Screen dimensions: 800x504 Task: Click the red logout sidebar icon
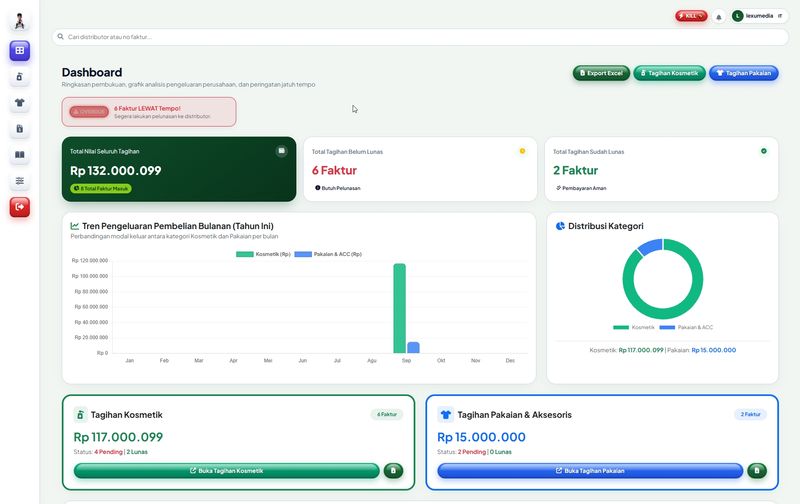coord(19,207)
